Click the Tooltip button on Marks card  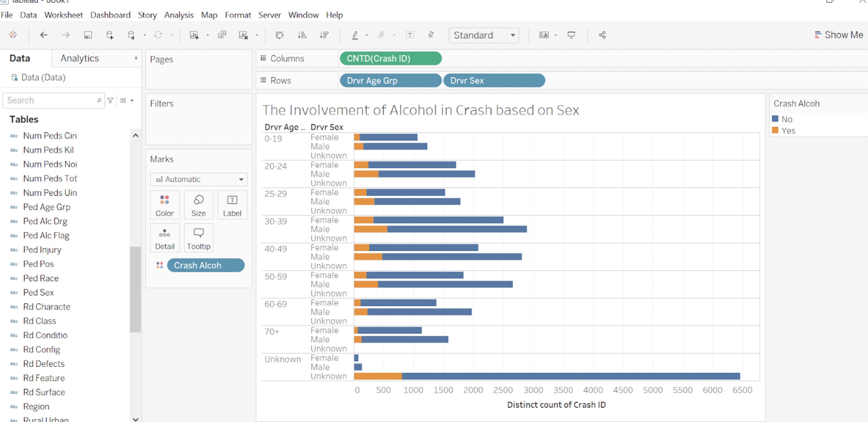[x=198, y=238]
